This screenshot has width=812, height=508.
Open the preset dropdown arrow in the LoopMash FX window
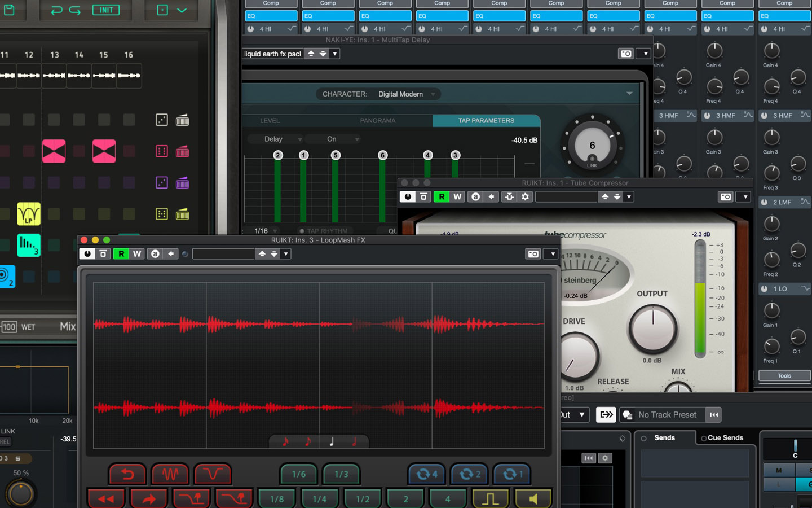click(286, 254)
